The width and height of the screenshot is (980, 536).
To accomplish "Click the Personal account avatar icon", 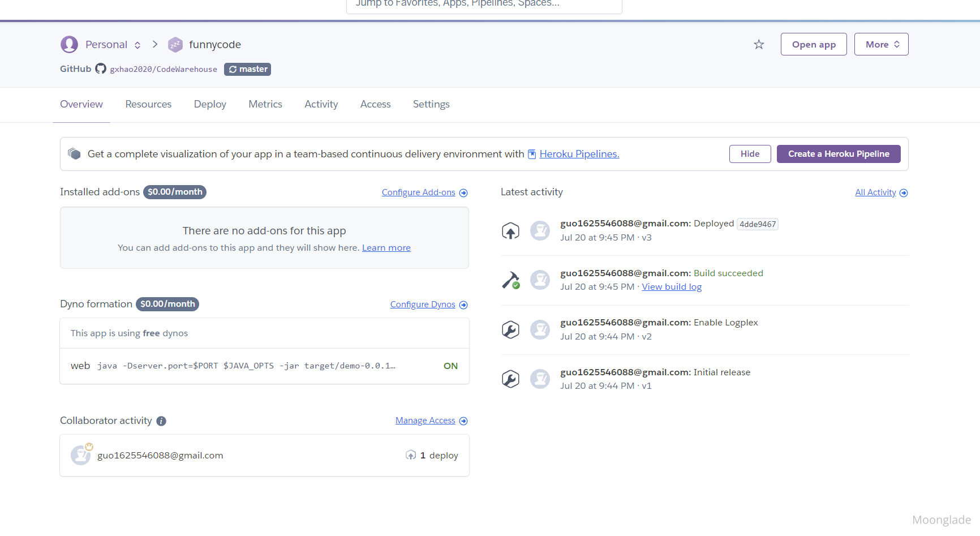I will pos(69,44).
